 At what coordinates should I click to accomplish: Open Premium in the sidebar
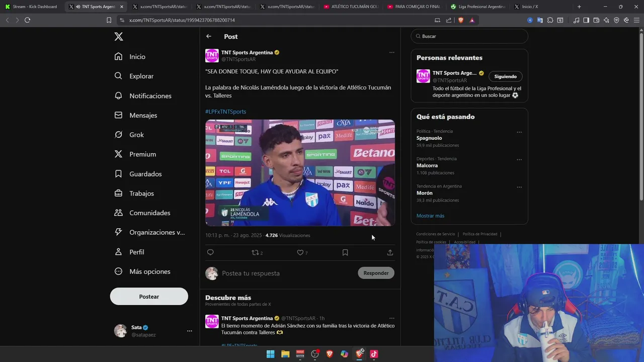(x=135, y=154)
